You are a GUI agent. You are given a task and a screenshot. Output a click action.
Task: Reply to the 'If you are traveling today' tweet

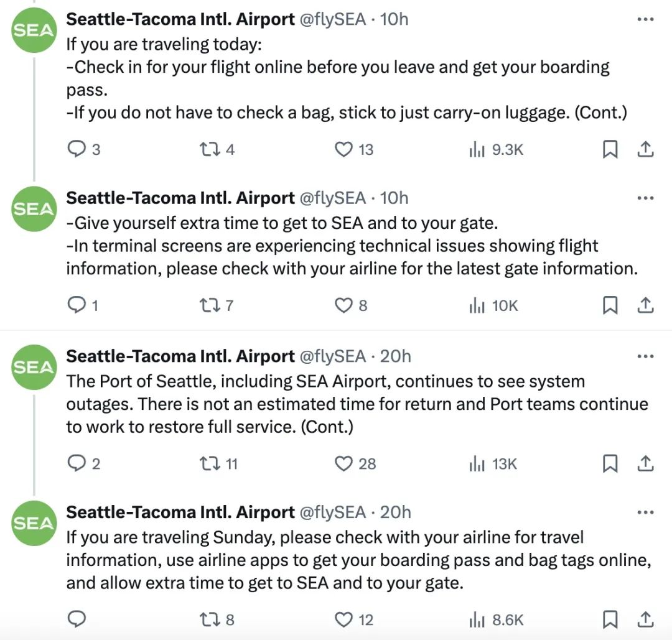point(76,149)
